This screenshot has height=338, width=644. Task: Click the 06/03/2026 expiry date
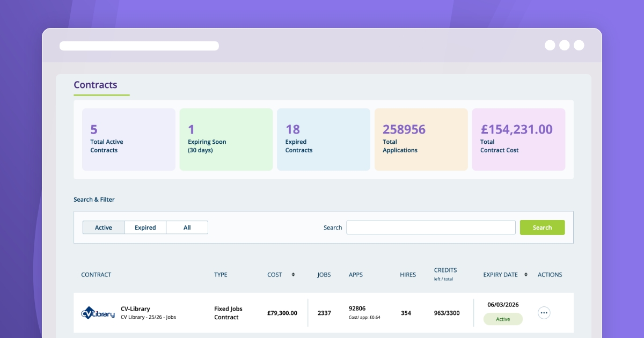click(x=503, y=305)
